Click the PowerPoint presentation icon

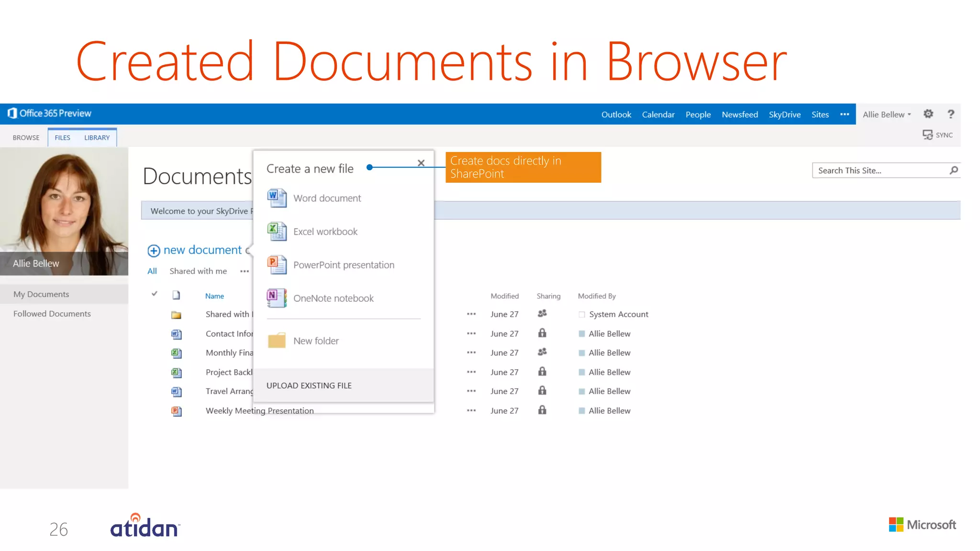[x=277, y=265]
